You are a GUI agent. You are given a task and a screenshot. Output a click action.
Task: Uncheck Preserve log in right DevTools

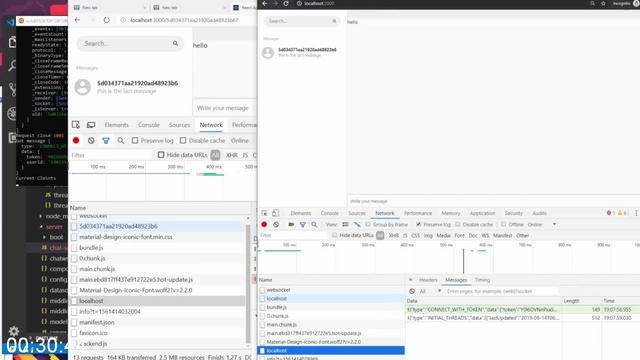click(x=418, y=224)
